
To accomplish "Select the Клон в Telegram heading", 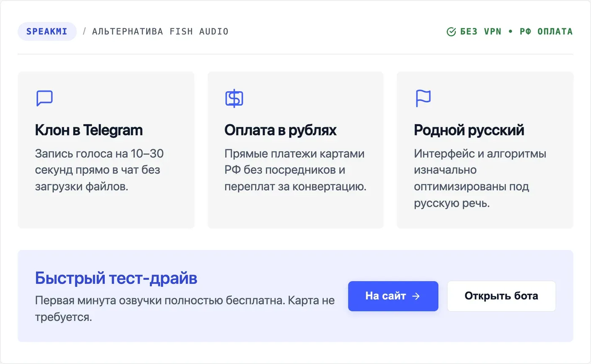I will (x=89, y=130).
